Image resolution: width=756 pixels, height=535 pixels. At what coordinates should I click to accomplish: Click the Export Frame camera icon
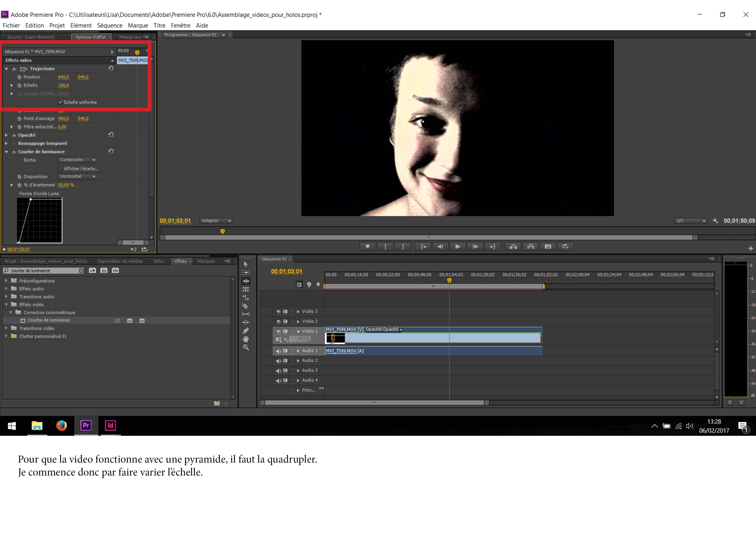click(548, 246)
